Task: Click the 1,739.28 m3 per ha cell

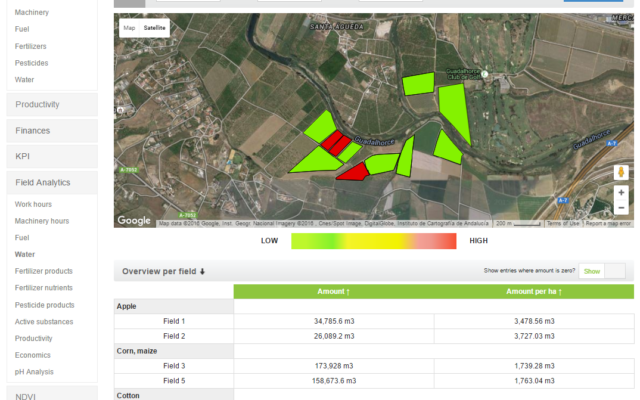Action: (x=534, y=366)
